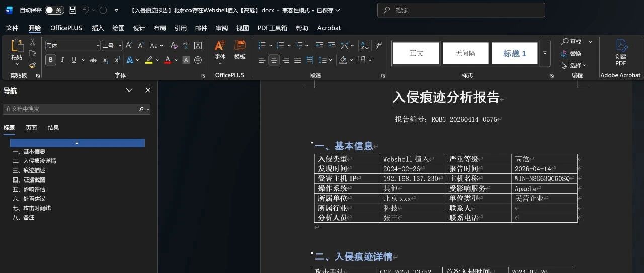The height and width of the screenshot is (273, 644).
Task: Apply character shading with the gray A
Action: pos(186,60)
